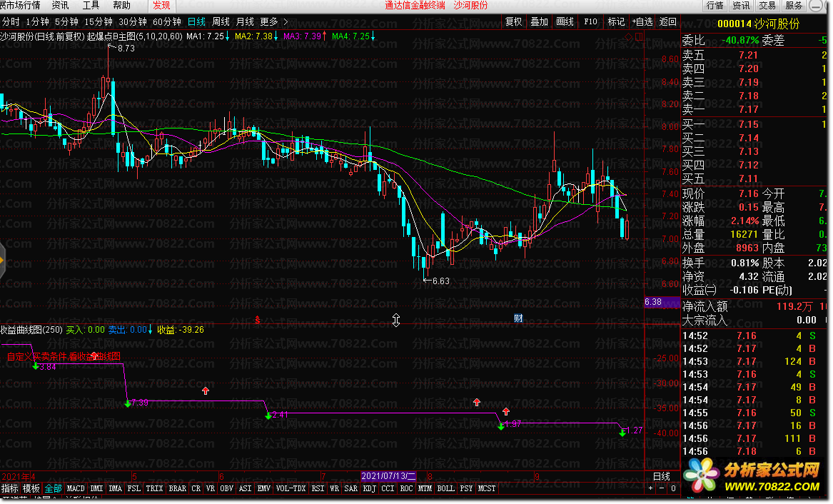The width and height of the screenshot is (833, 504).
Task: Expand the 更多 timeframe options
Action: [x=273, y=22]
